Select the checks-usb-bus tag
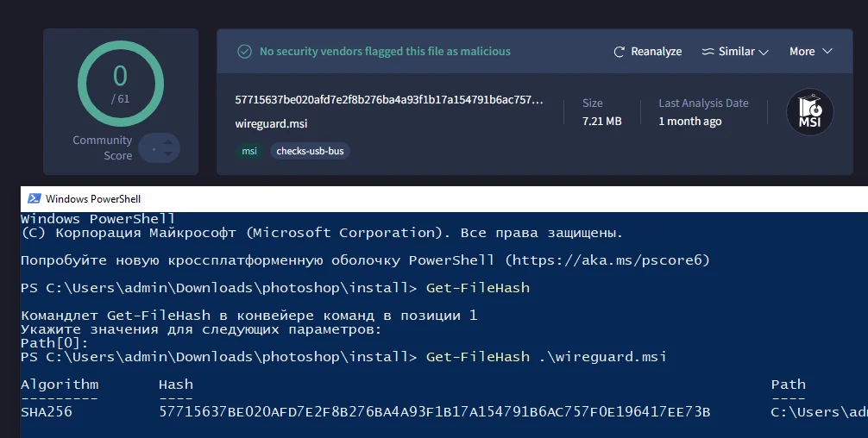 [x=310, y=151]
